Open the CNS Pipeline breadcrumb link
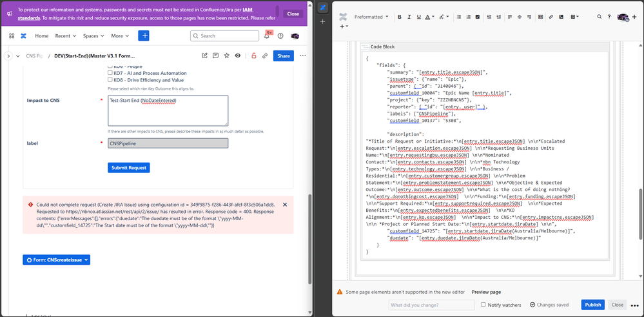The width and height of the screenshot is (644, 317). (x=34, y=56)
